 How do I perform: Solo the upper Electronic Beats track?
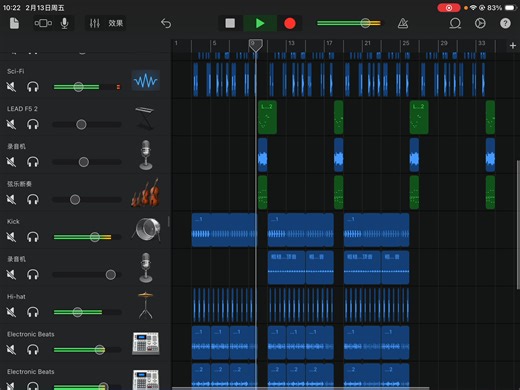[x=33, y=350]
